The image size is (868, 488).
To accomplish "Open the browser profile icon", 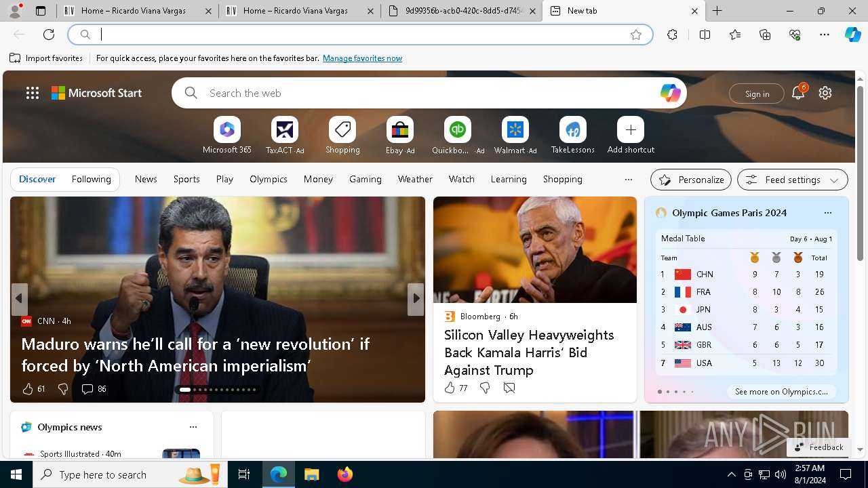I will [15, 11].
